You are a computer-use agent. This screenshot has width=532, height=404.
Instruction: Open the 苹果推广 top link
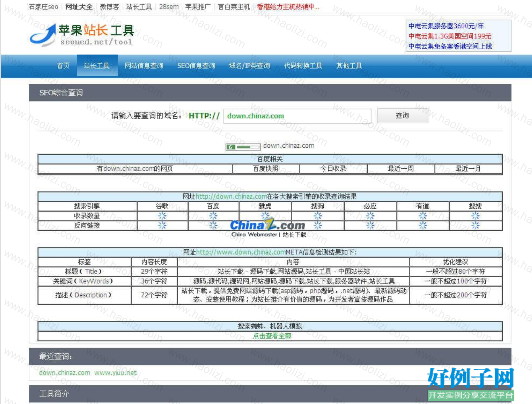tap(198, 7)
